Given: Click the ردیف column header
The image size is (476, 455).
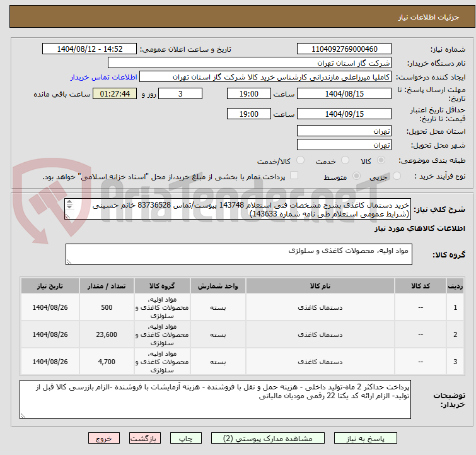Looking at the screenshot, I should pos(455,286).
